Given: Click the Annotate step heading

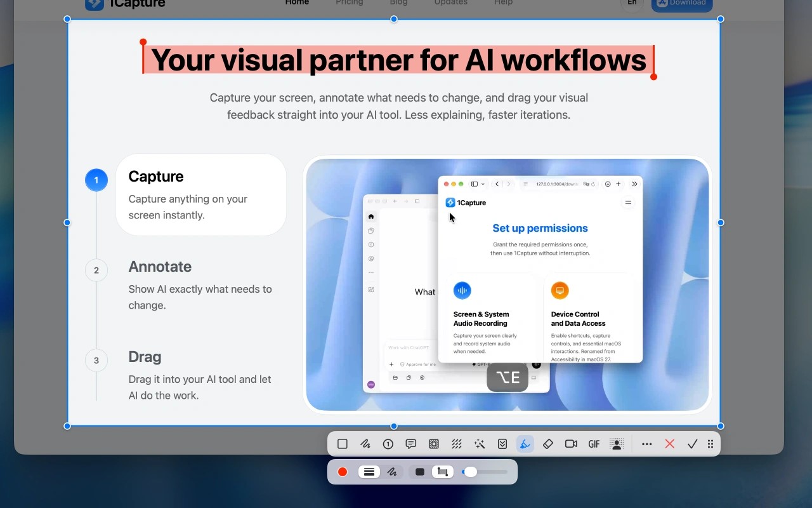Looking at the screenshot, I should click(x=160, y=267).
